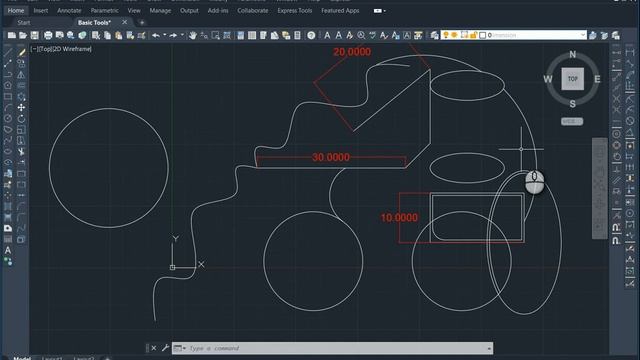
Task: Click into the Type a command field
Action: click(332, 348)
